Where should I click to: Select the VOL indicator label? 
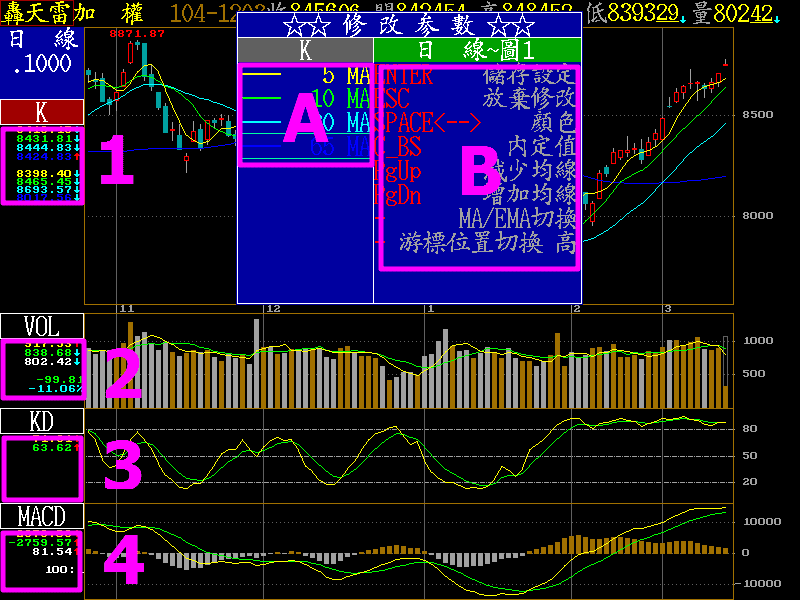(x=41, y=326)
